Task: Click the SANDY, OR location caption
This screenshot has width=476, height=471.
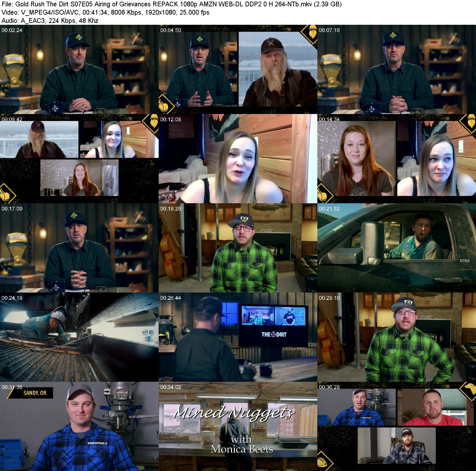Action: [35, 393]
